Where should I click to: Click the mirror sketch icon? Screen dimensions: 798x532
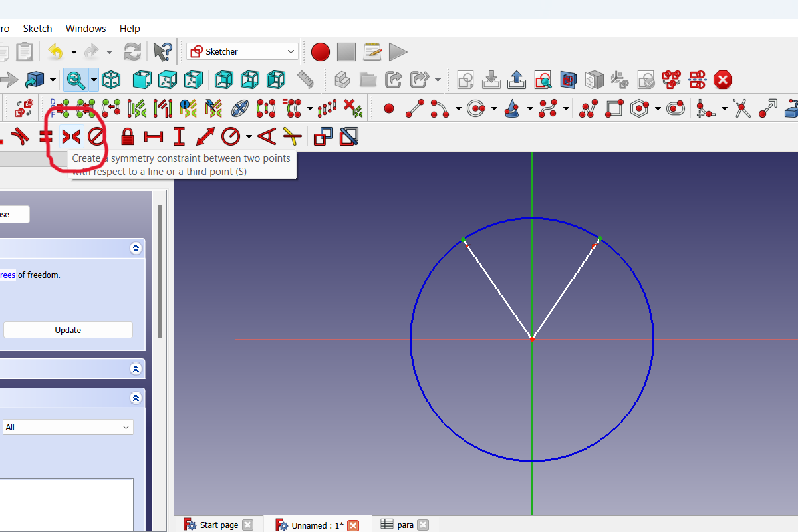(x=697, y=80)
